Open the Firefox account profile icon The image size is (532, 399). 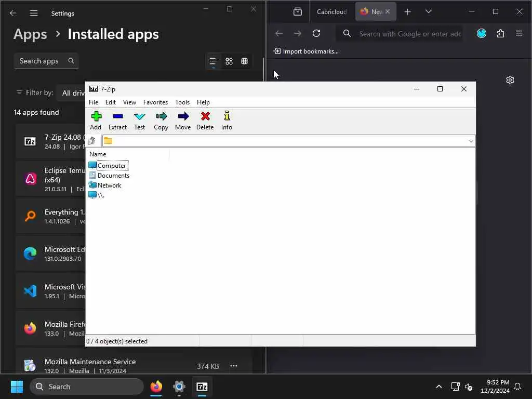point(482,33)
